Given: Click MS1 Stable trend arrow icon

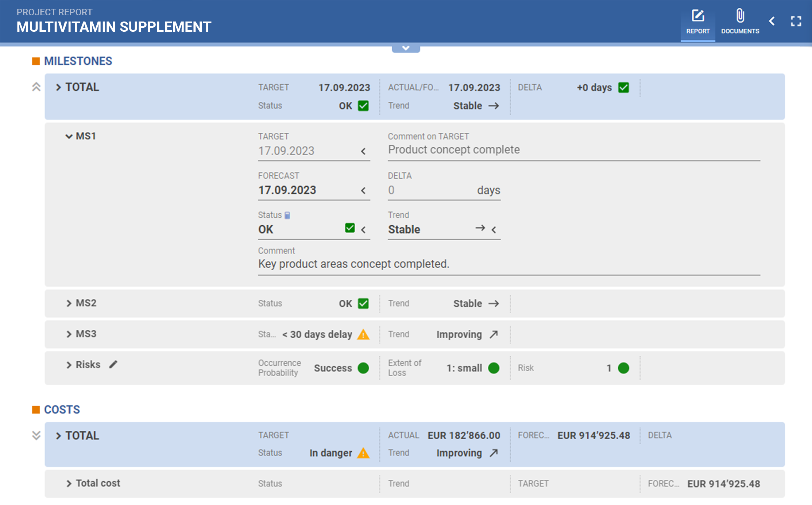Looking at the screenshot, I should (x=480, y=228).
